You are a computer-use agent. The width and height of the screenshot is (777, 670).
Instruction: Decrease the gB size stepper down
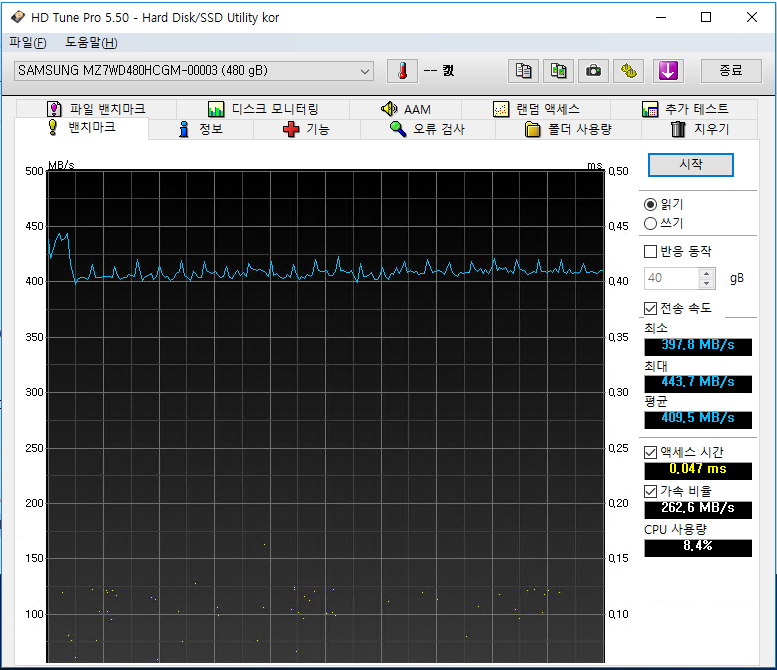[x=707, y=283]
